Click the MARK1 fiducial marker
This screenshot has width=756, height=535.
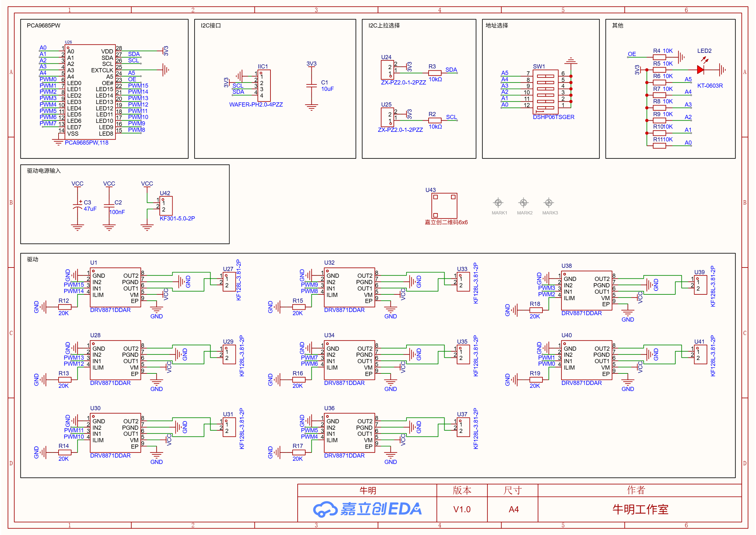point(498,202)
